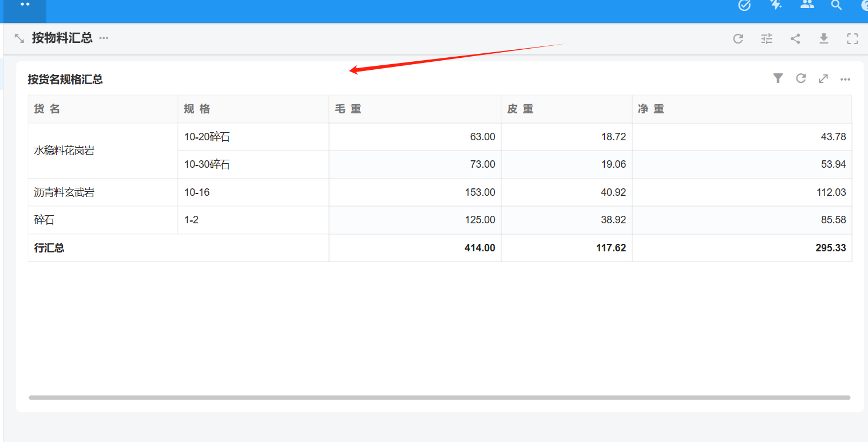Filter the 按货名规格汇总 table
The width and height of the screenshot is (868, 442).
[778, 78]
